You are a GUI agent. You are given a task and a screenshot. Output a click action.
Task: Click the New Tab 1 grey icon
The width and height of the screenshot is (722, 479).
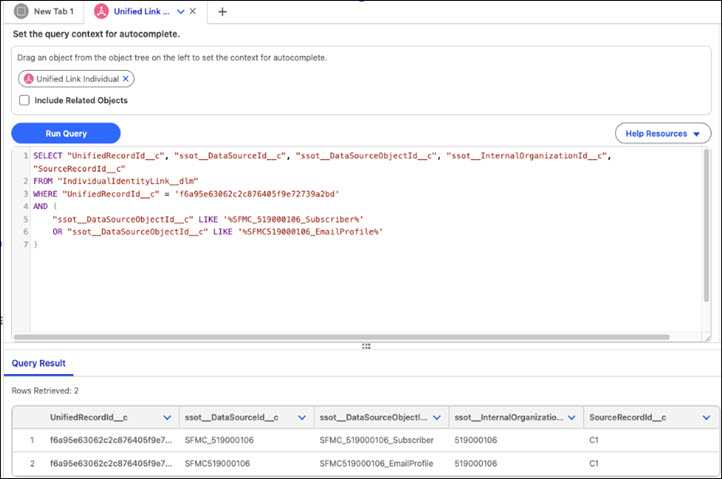click(x=21, y=11)
